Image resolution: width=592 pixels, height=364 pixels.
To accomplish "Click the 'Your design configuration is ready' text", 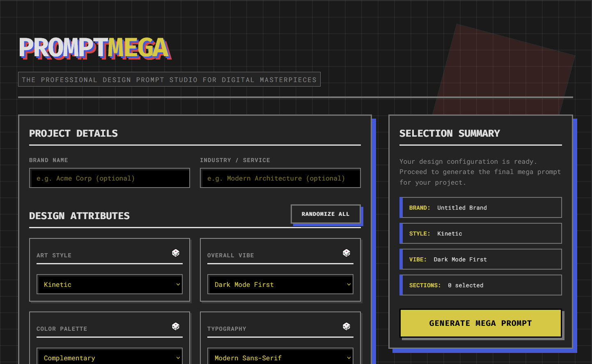I will click(480, 172).
